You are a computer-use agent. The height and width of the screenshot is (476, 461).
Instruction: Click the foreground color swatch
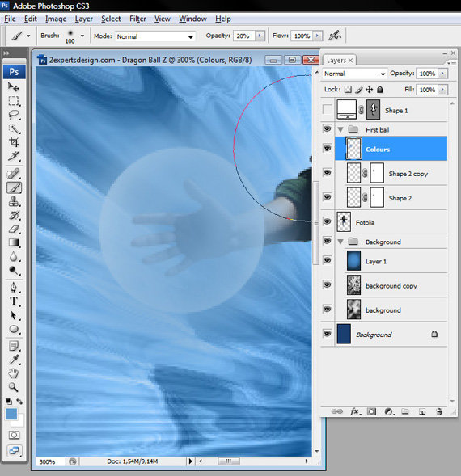click(x=11, y=414)
